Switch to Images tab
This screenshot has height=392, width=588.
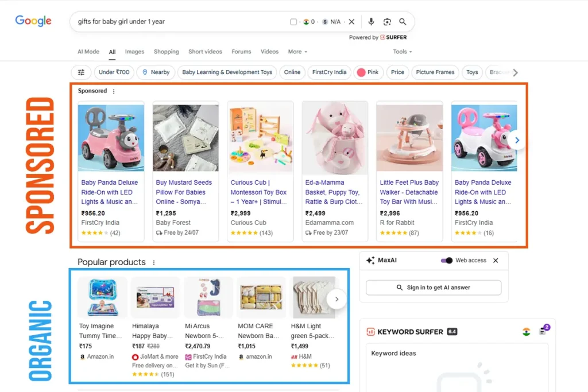pos(134,52)
